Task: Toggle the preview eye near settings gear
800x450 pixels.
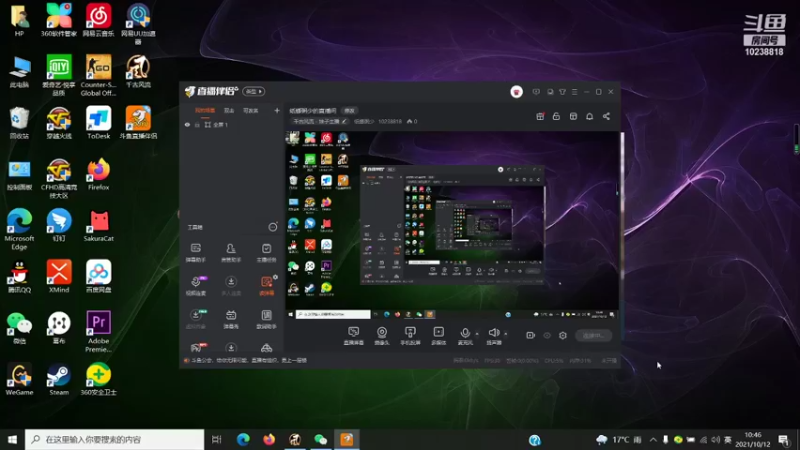Action: click(547, 335)
